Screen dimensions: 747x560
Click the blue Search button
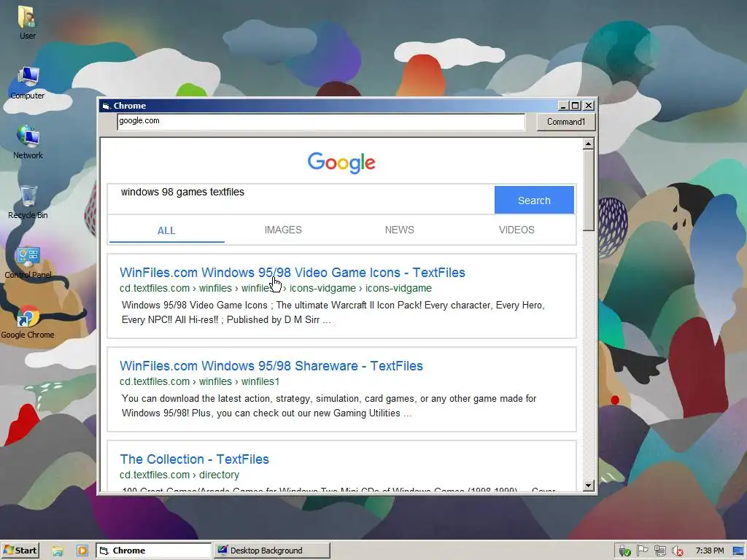click(534, 200)
